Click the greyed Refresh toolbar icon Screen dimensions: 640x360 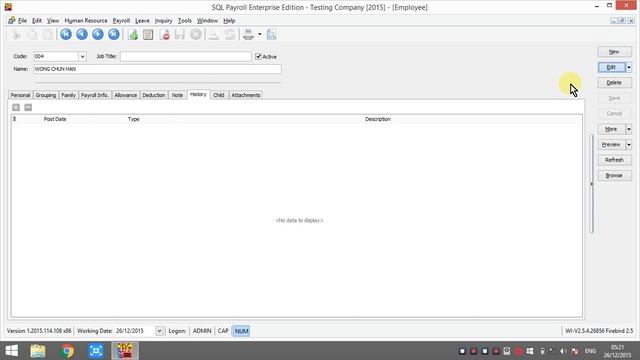tap(230, 35)
